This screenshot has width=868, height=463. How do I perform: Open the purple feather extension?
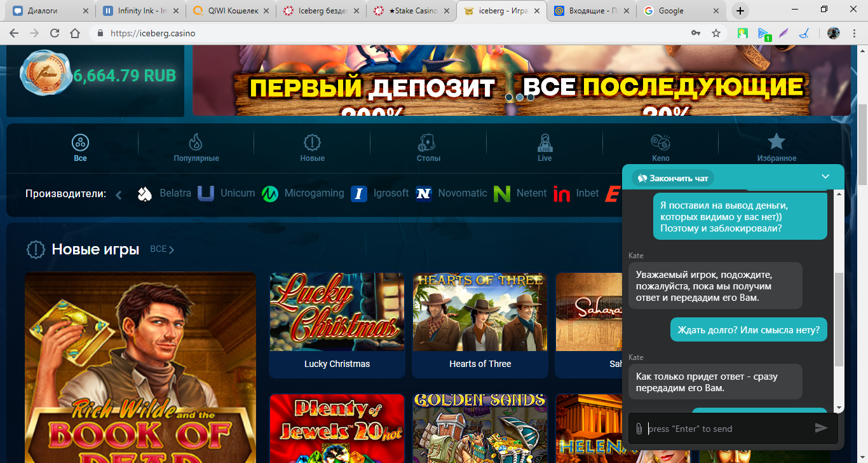tap(784, 33)
